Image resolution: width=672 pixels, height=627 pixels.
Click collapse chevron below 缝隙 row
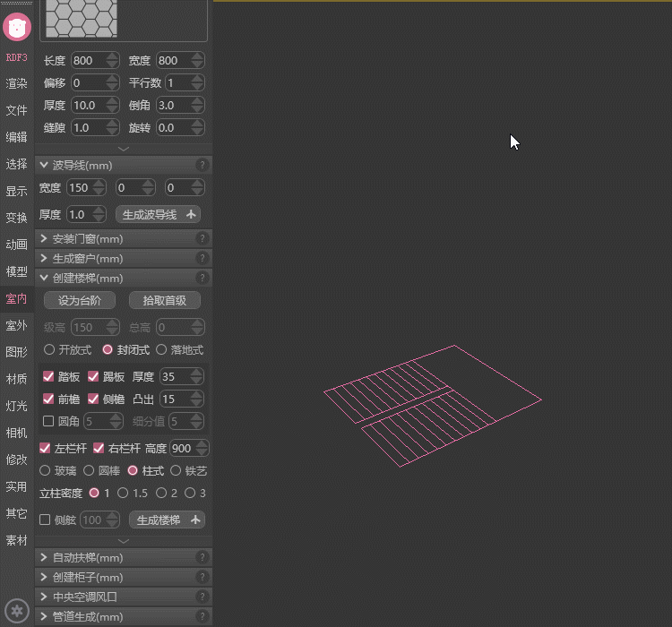pyautogui.click(x=124, y=149)
